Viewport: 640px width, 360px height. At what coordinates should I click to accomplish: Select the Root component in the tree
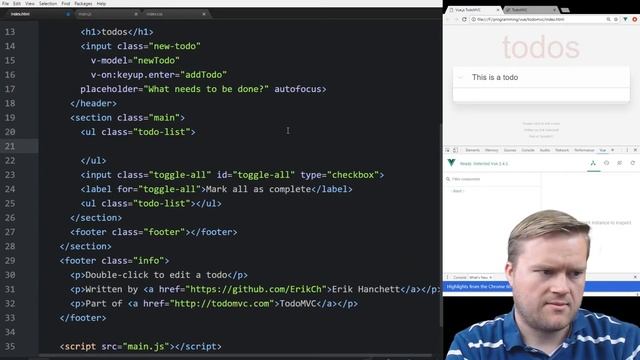click(x=458, y=191)
